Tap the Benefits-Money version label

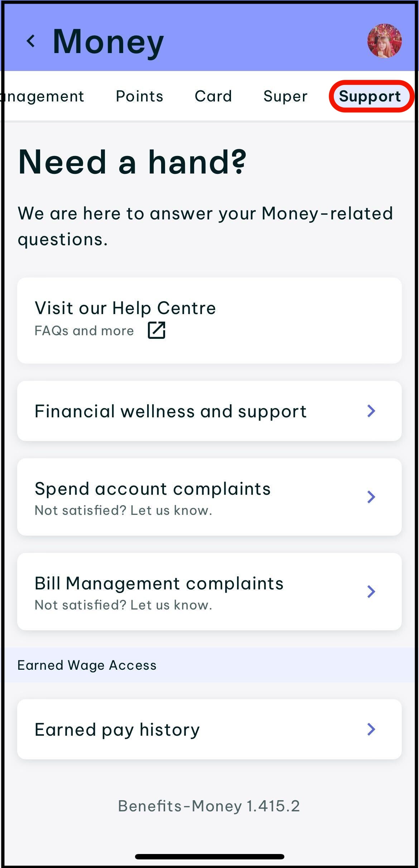pyautogui.click(x=209, y=806)
